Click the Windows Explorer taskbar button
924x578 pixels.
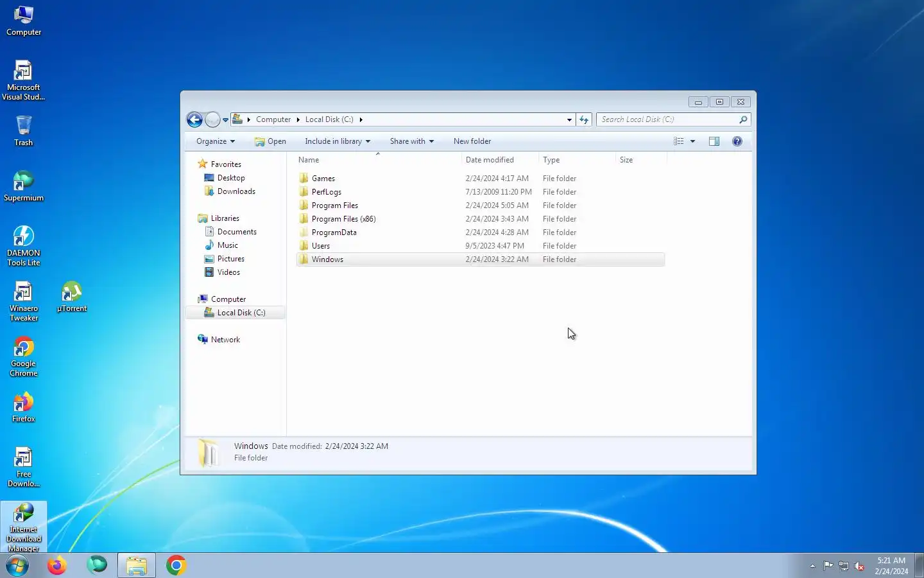click(x=137, y=565)
